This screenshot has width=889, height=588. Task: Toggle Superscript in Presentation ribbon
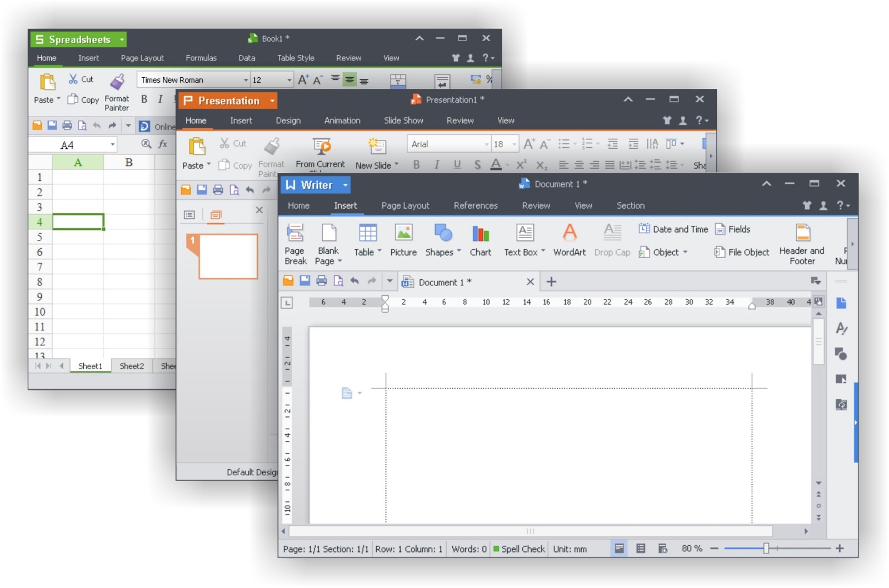521,164
